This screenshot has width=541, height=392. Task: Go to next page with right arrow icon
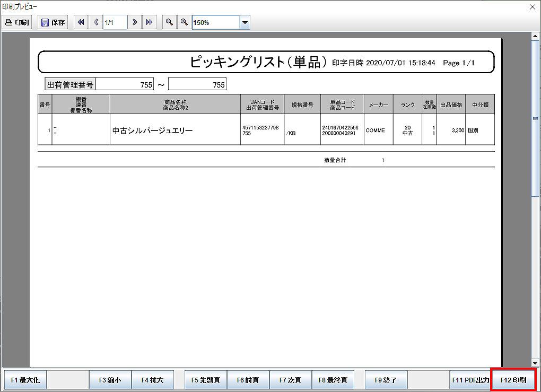point(135,22)
